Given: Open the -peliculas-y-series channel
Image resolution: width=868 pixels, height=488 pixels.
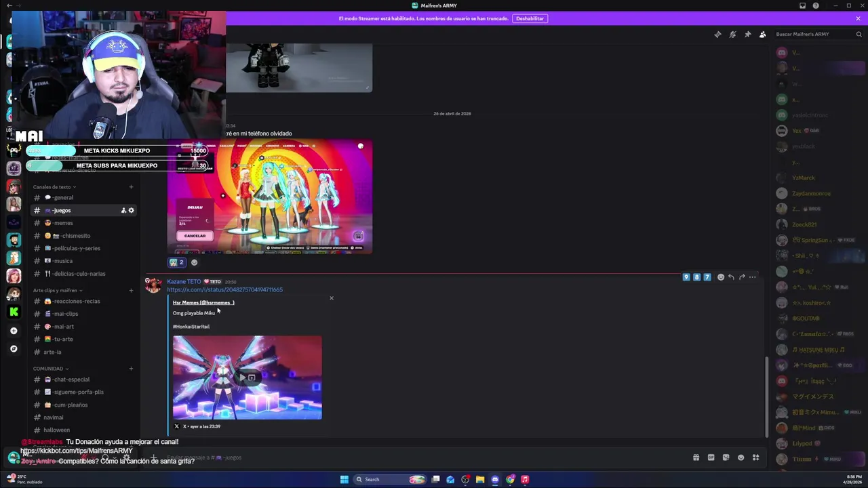Looking at the screenshot, I should point(85,248).
